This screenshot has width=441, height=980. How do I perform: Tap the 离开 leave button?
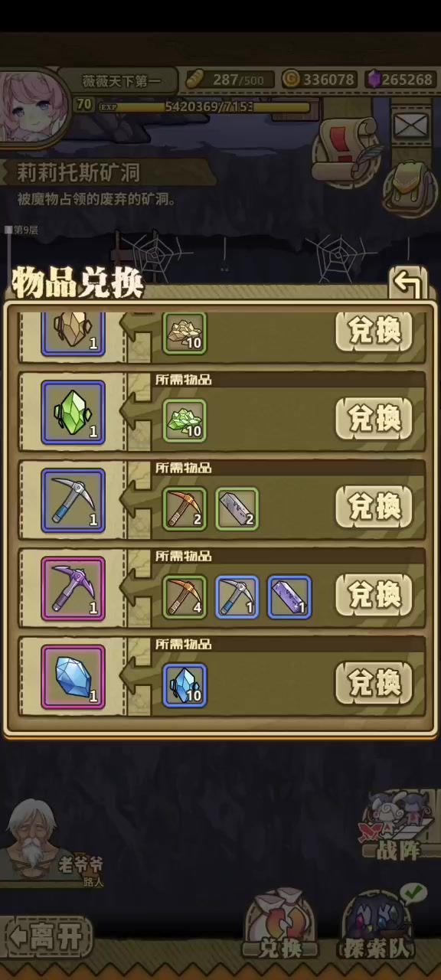point(48,937)
